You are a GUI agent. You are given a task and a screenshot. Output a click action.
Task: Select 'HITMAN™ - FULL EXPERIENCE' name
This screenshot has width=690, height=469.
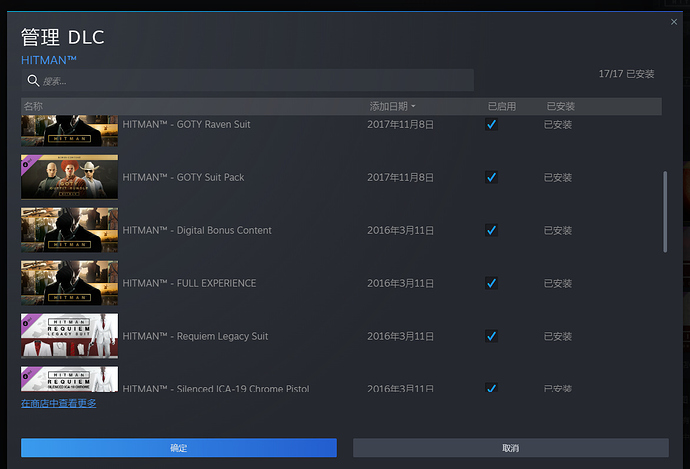coord(189,283)
